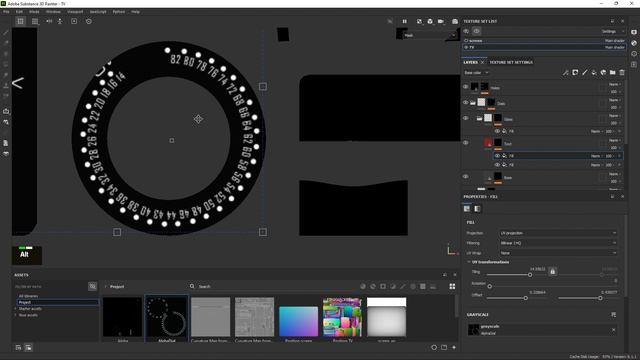Open the UV Wrap dropdown
This screenshot has height=360, width=640.
[x=558, y=253]
